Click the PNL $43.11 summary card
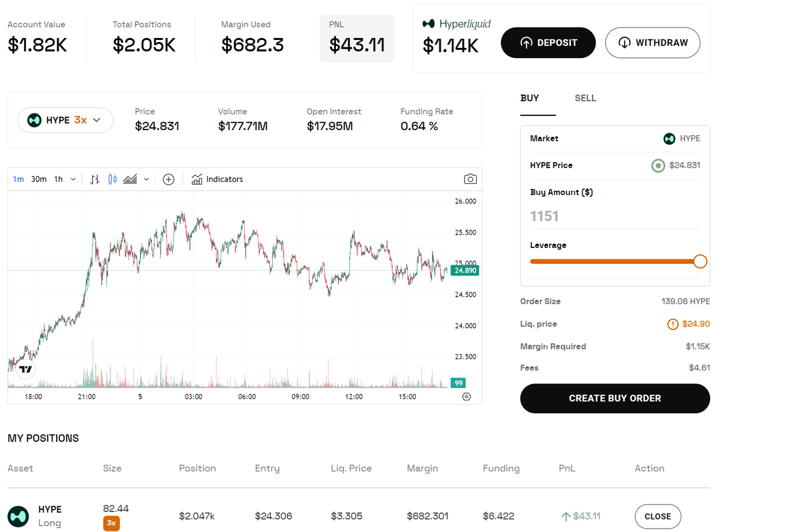Screen dimensions: 800x532 [357, 39]
